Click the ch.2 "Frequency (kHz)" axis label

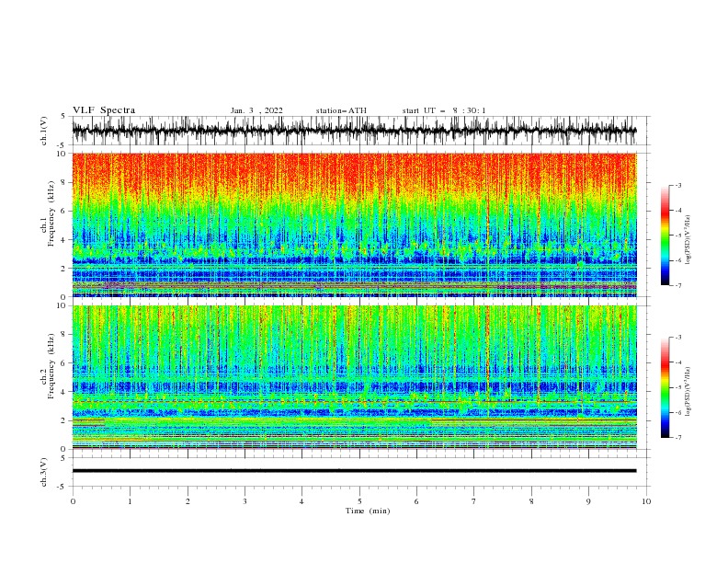[x=51, y=365]
